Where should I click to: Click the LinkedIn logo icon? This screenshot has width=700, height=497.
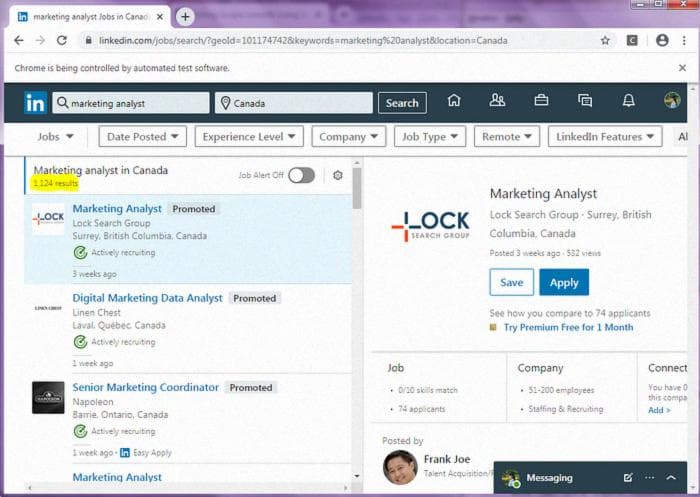click(x=35, y=103)
